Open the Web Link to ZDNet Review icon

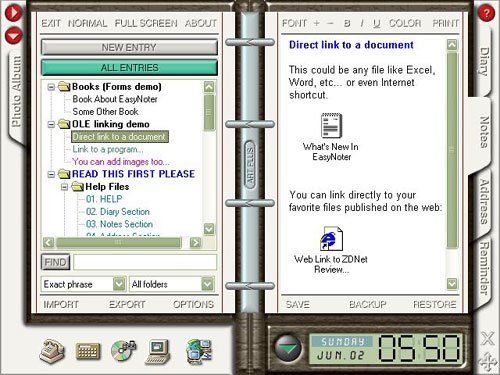click(331, 238)
